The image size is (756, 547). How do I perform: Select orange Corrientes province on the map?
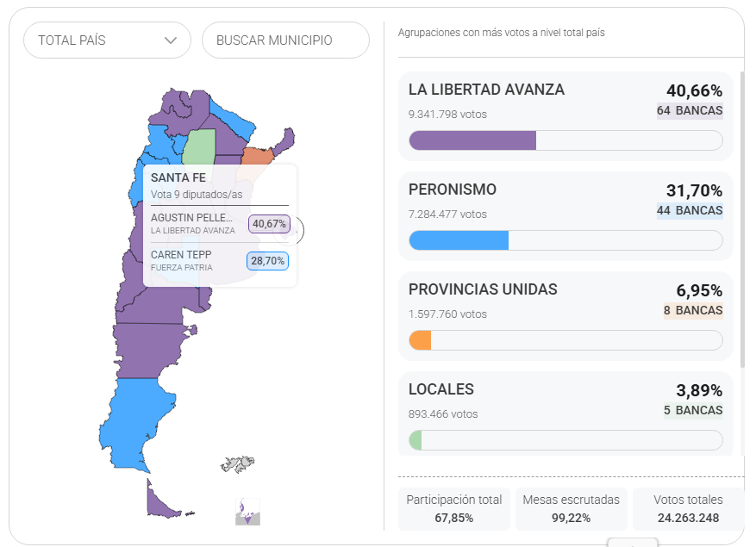coord(257,156)
